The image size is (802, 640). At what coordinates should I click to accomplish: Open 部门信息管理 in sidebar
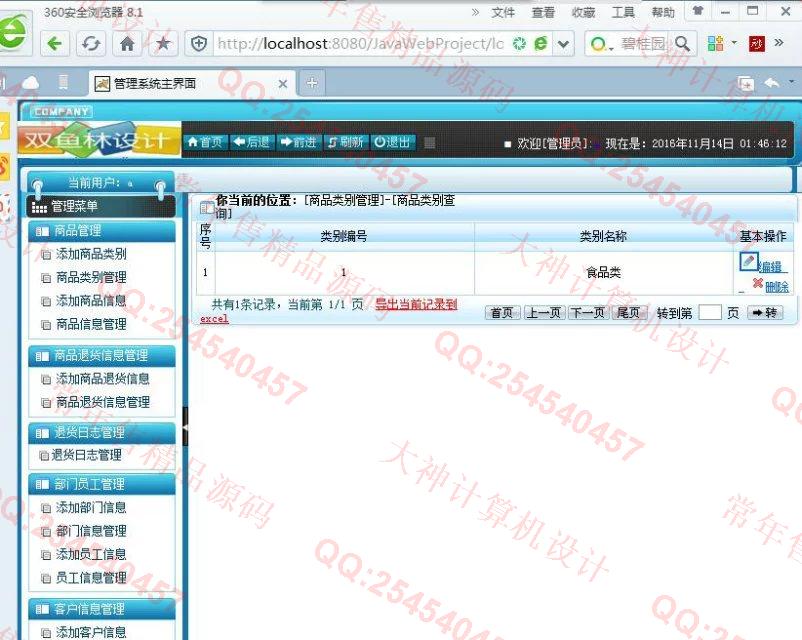(x=91, y=531)
